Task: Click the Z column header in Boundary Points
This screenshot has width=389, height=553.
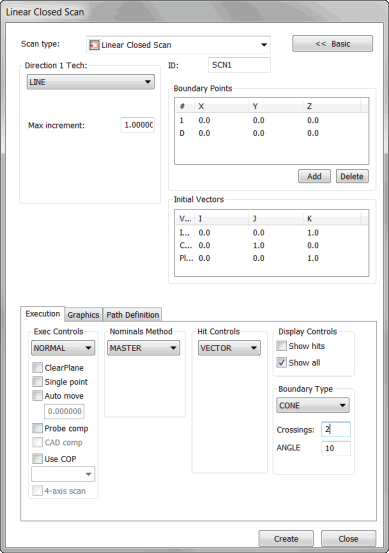Action: [332, 106]
